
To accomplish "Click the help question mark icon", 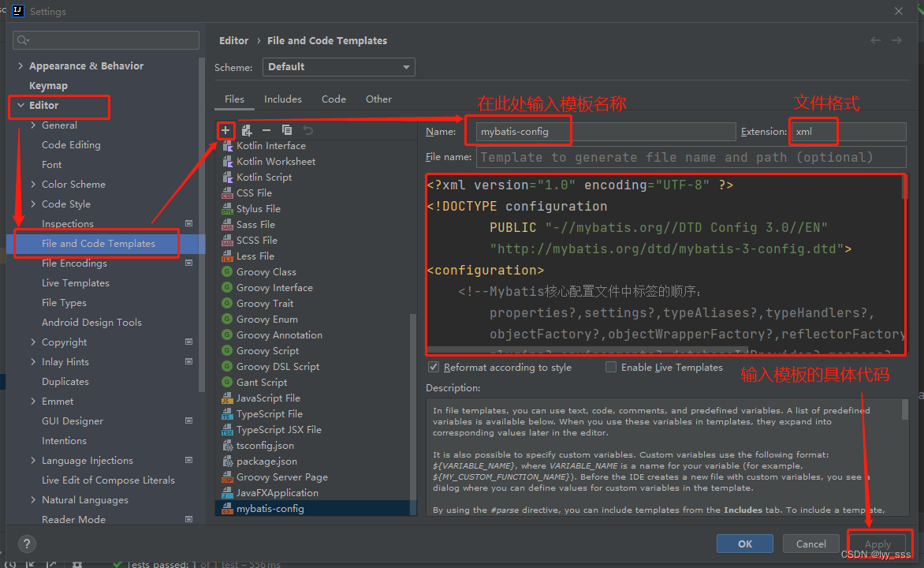I will coord(27,544).
